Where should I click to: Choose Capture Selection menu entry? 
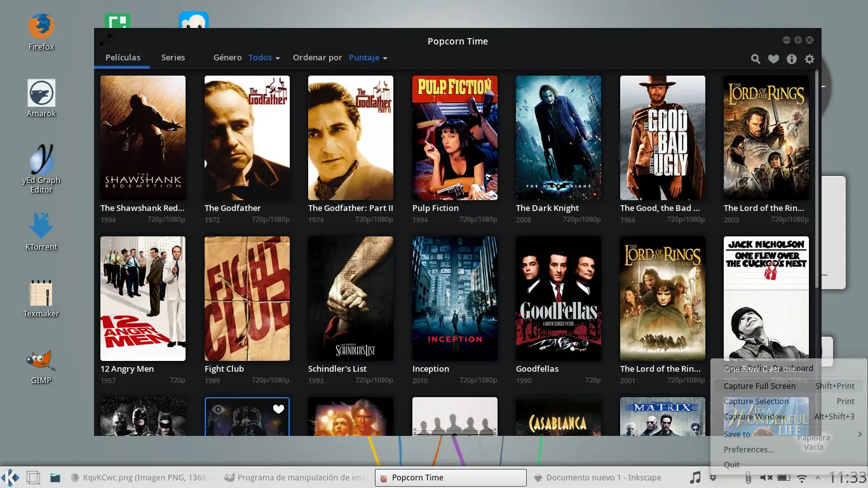788,401
